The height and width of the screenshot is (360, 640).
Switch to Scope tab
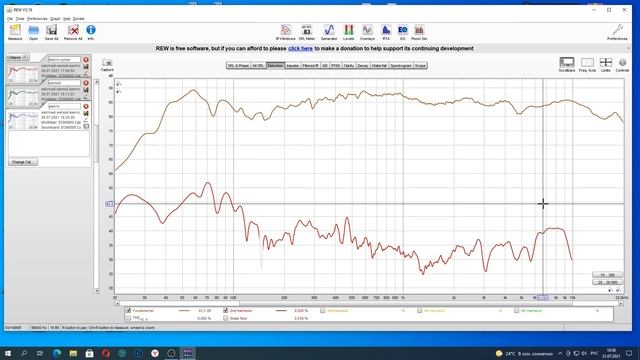click(x=420, y=65)
